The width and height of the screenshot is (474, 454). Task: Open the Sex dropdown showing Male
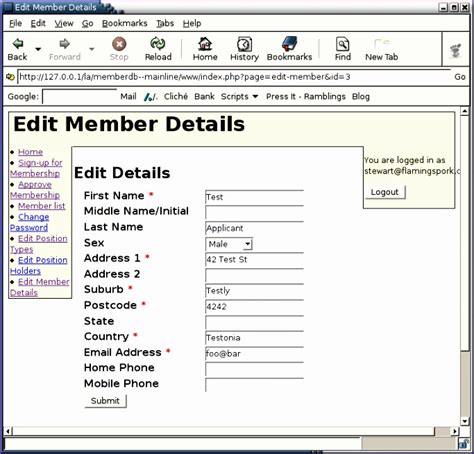pyautogui.click(x=229, y=244)
